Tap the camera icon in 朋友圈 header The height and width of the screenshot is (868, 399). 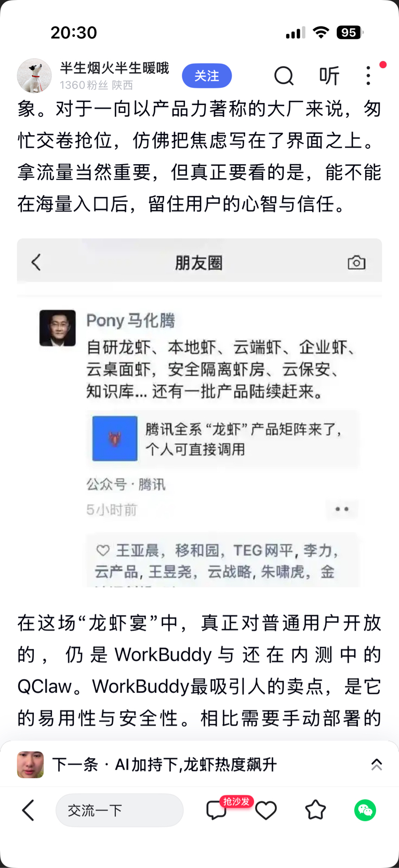(x=356, y=262)
